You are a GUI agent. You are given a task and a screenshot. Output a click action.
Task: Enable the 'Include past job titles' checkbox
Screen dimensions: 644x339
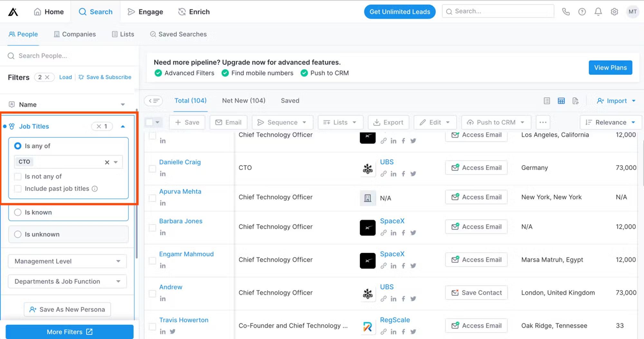18,189
